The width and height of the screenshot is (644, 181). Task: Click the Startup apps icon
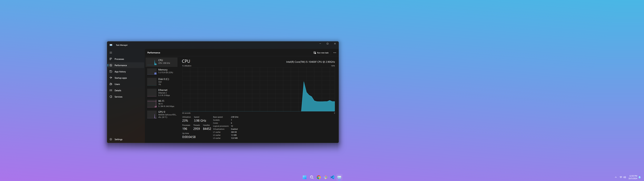pos(111,78)
